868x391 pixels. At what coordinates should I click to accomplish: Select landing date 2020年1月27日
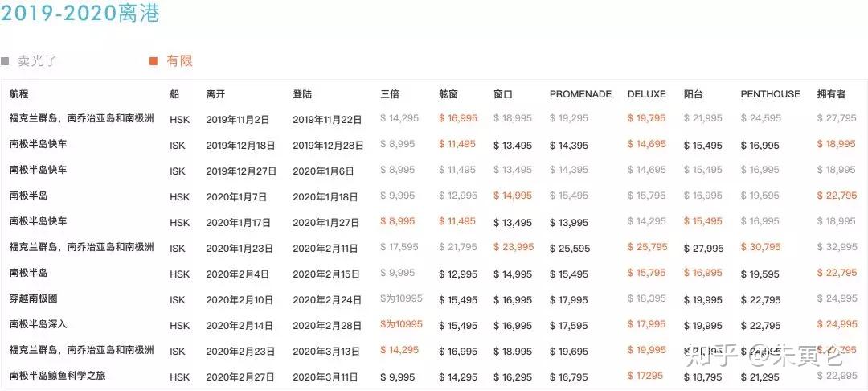coord(326,223)
